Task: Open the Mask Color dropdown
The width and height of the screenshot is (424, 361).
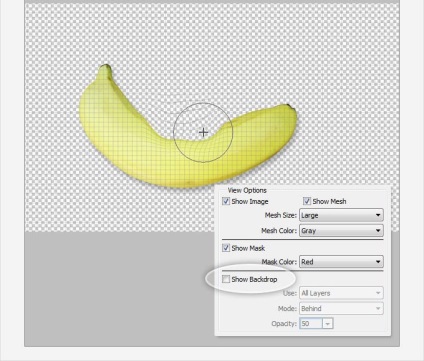Action: pos(341,262)
